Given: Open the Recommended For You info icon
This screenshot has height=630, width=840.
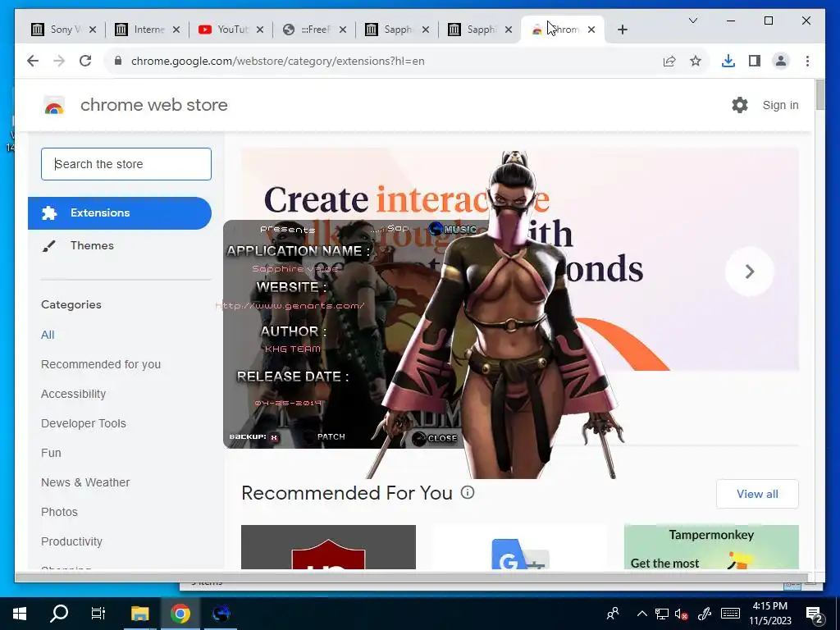Looking at the screenshot, I should pos(468,492).
